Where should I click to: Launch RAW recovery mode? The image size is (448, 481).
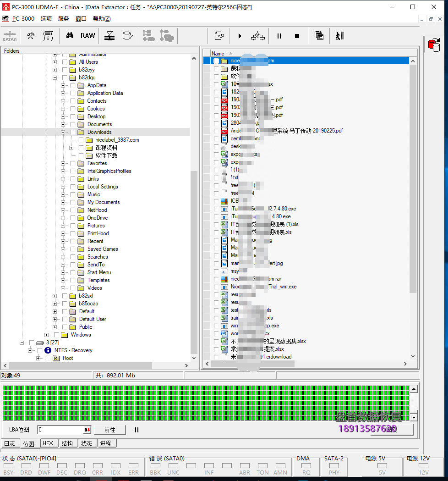point(87,36)
